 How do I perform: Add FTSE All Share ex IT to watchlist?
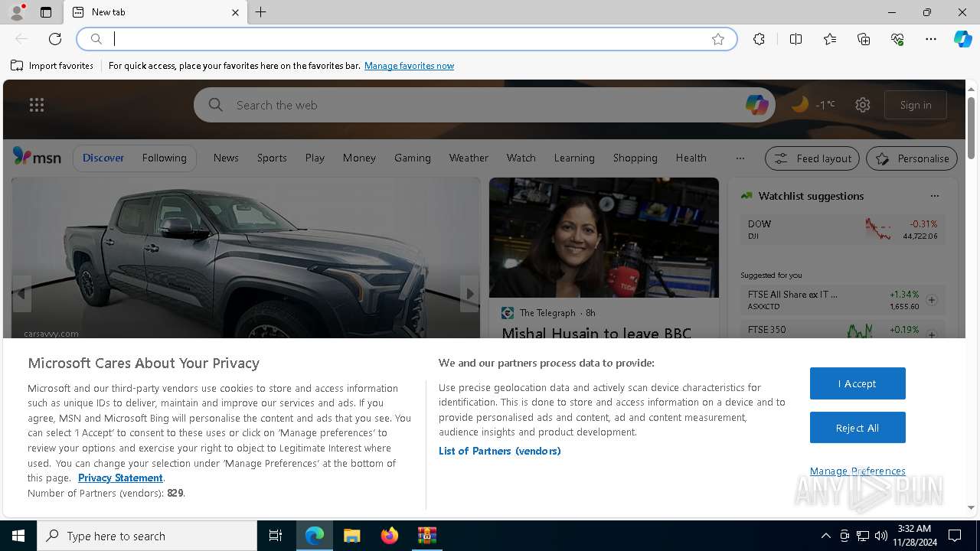(932, 300)
